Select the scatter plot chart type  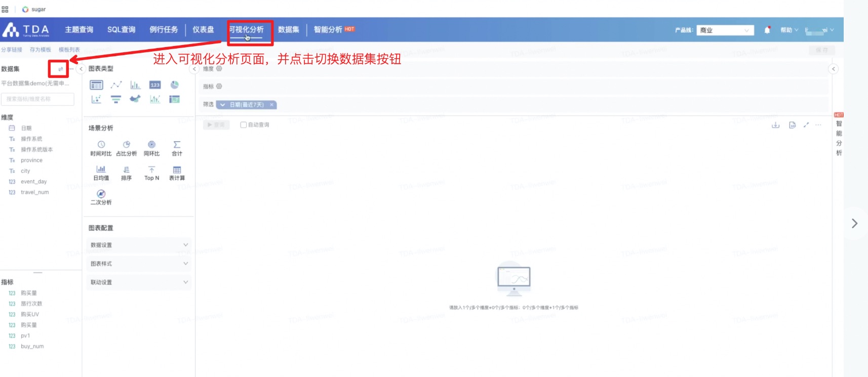96,99
